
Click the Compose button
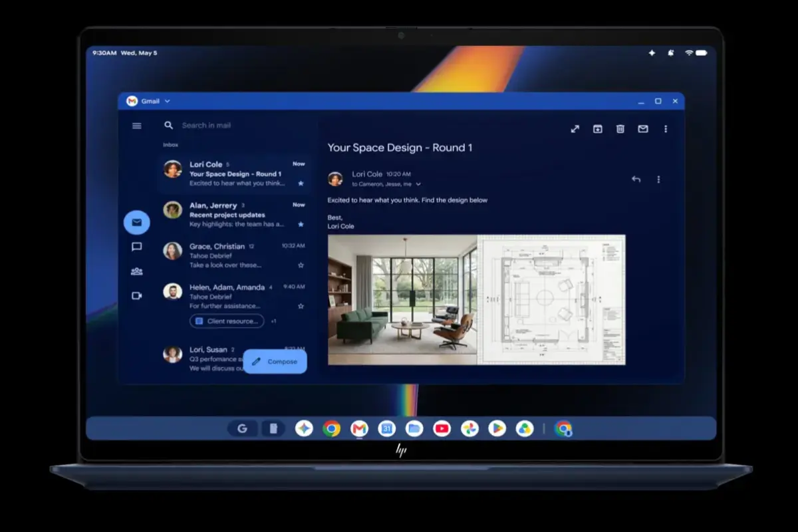[x=275, y=362]
